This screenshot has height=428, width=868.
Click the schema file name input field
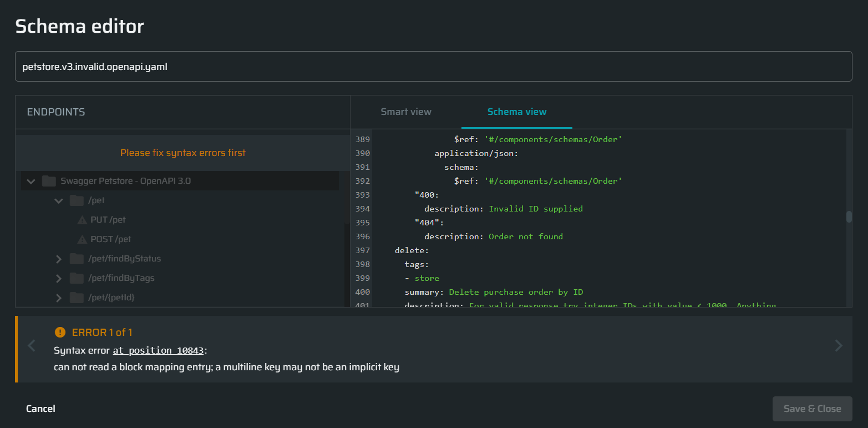point(433,67)
